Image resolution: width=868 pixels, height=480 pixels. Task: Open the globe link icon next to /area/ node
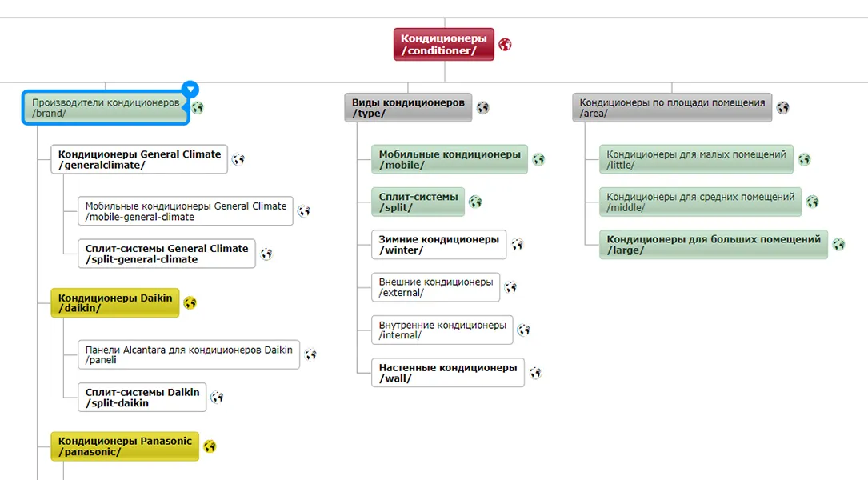pos(782,108)
